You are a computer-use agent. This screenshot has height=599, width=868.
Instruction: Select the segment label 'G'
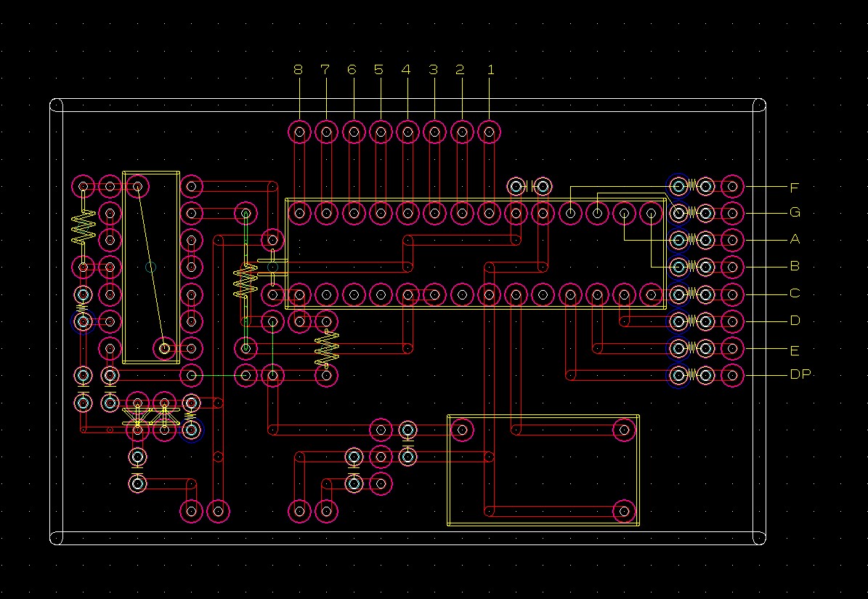tap(795, 212)
